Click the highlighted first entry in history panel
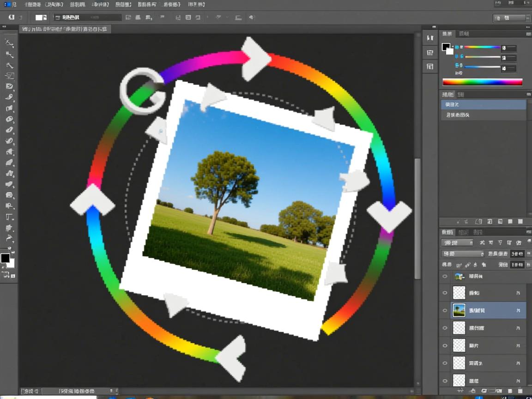The image size is (532, 399). [x=483, y=104]
